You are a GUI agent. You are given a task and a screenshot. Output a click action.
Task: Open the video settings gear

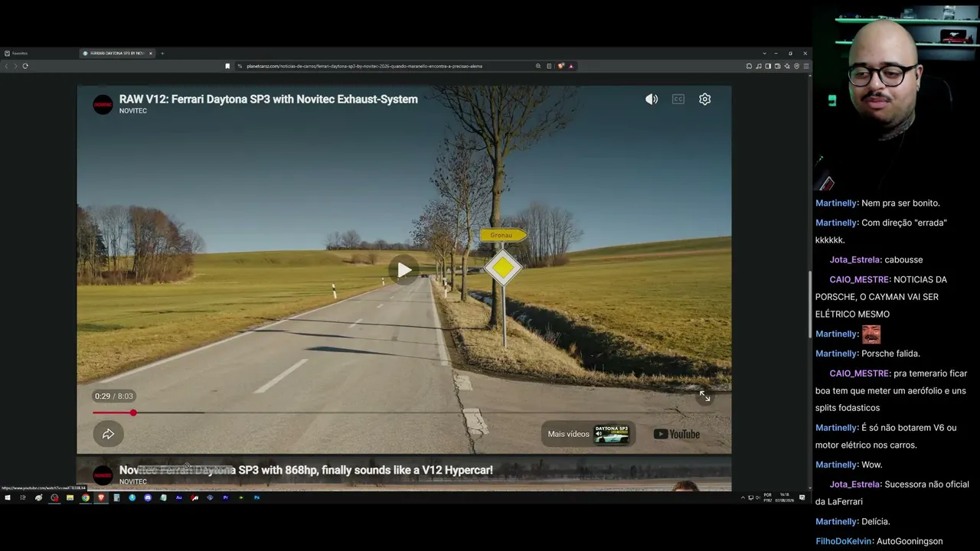[x=705, y=99]
